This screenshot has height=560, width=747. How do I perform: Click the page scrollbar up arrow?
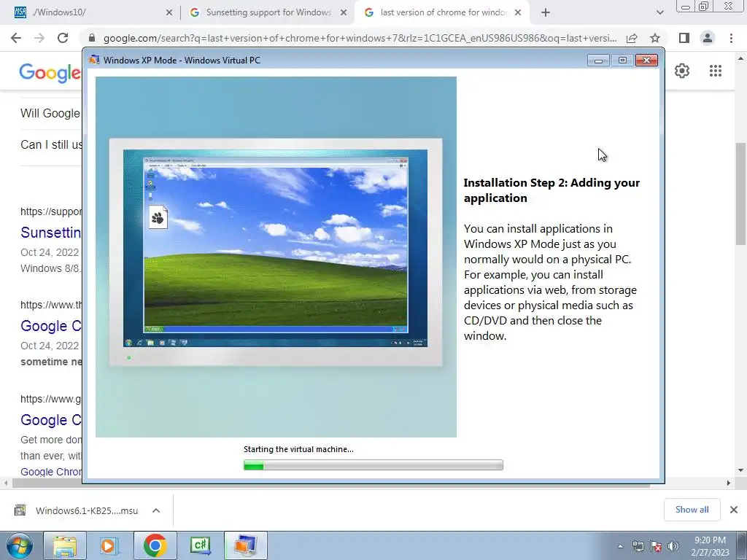point(740,58)
